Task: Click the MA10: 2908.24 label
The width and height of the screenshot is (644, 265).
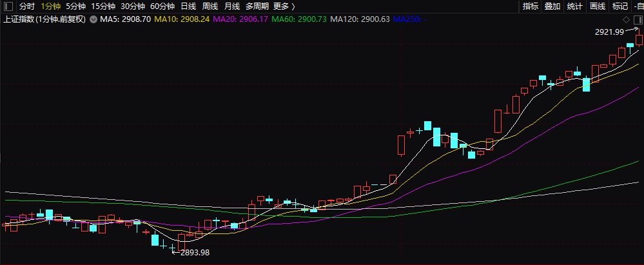Action: click(x=182, y=19)
